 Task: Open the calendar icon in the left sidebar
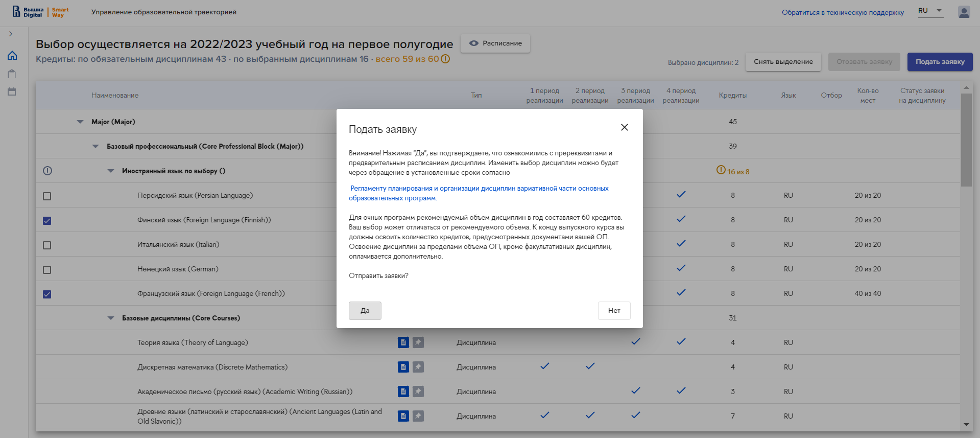click(x=12, y=92)
